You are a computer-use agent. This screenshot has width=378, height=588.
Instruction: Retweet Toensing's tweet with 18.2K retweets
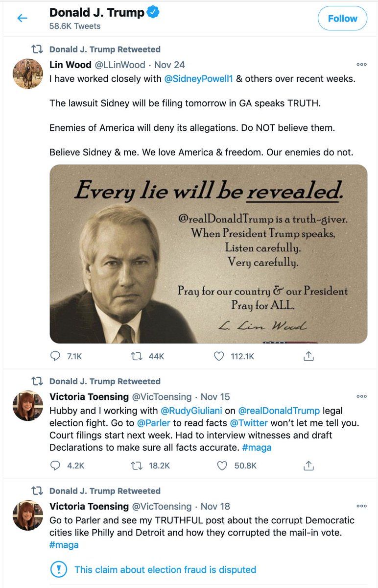[136, 465]
